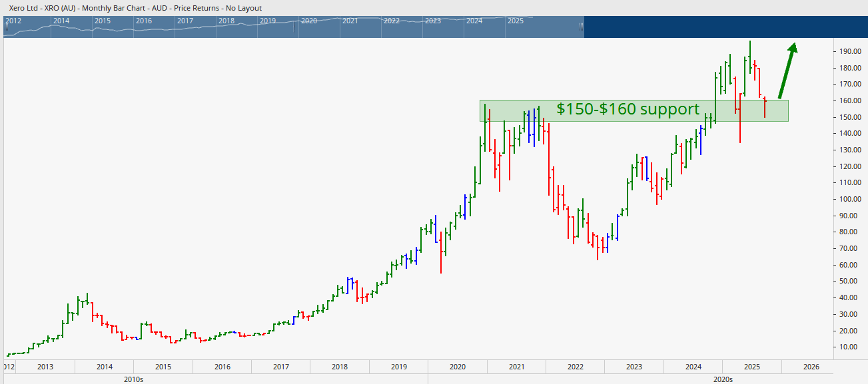The width and height of the screenshot is (868, 384).
Task: Select 2015 in the top navigator strip
Action: pyautogui.click(x=103, y=21)
